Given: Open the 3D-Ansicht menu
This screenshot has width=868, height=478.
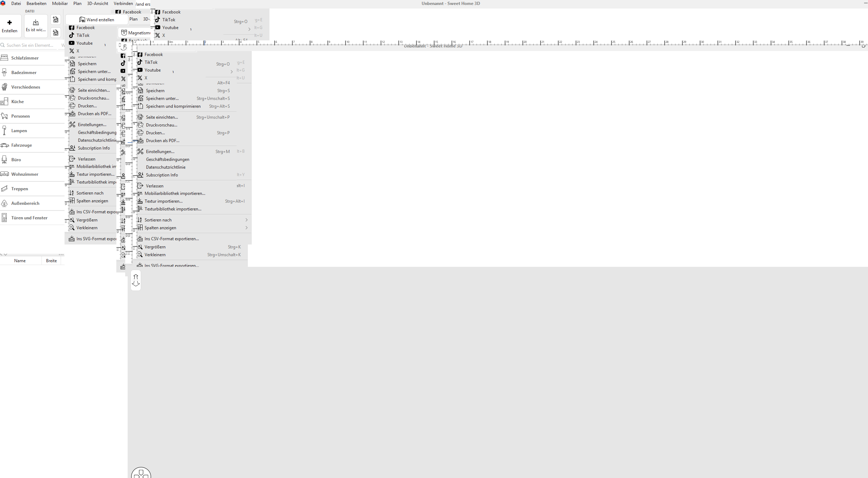Looking at the screenshot, I should click(98, 4).
